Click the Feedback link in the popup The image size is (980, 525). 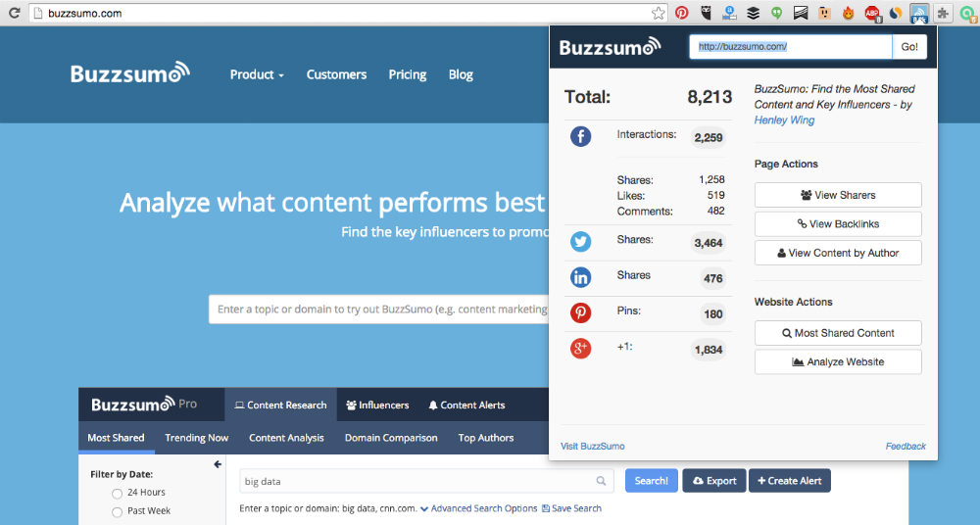(x=906, y=447)
